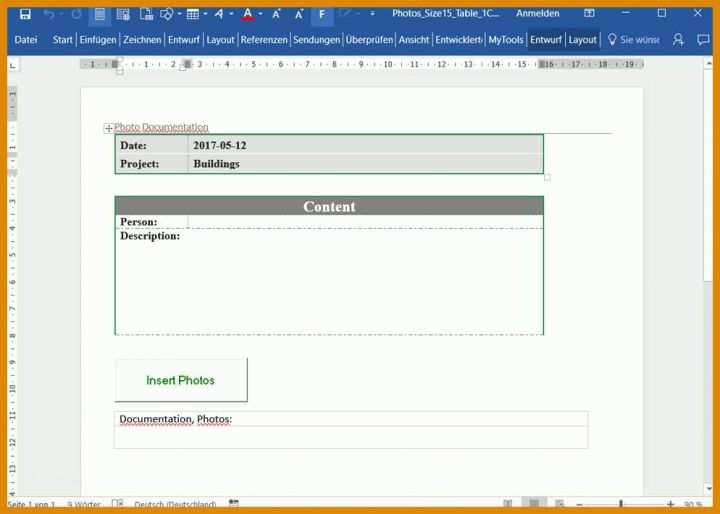Screen dimensions: 720x514
Task: Click the shrink font size A icon
Action: click(299, 14)
